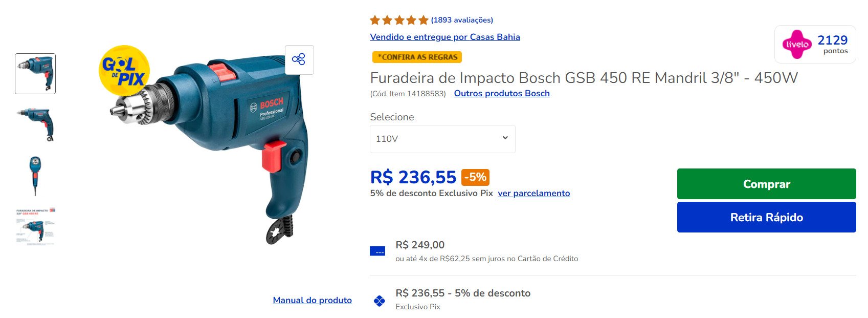This screenshot has height=318, width=868.
Task: Click the Confira as Regras yellow tag
Action: pos(417,57)
